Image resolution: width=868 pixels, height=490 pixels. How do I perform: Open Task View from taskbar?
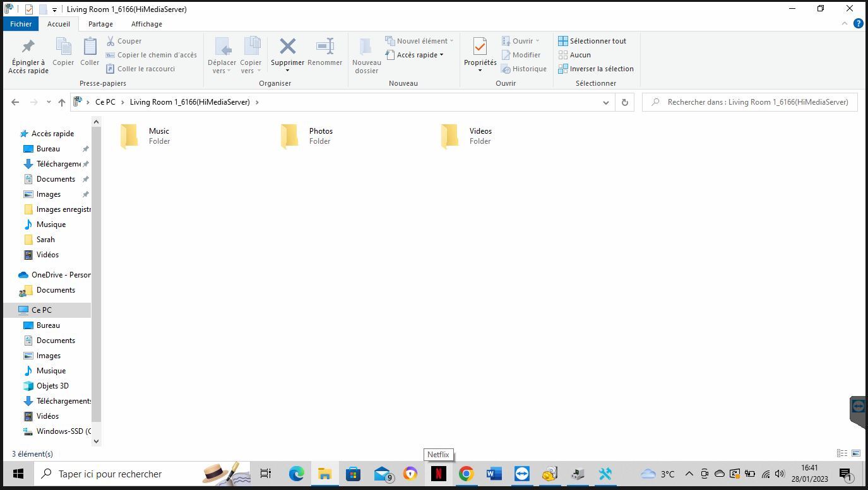[x=266, y=474]
